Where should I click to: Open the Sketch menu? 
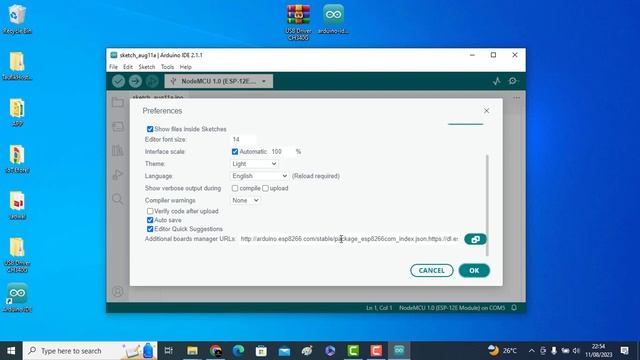tap(147, 67)
